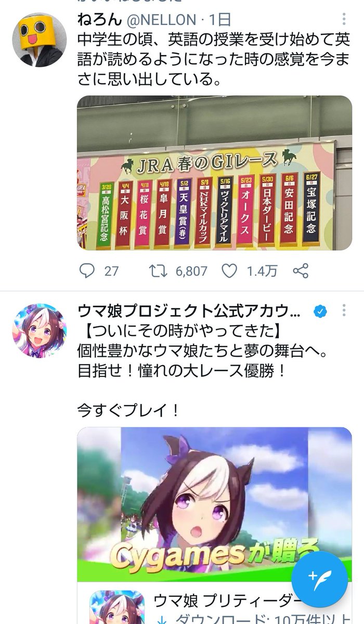Play the Cygames promo video
364x624 pixels.
coord(215,504)
